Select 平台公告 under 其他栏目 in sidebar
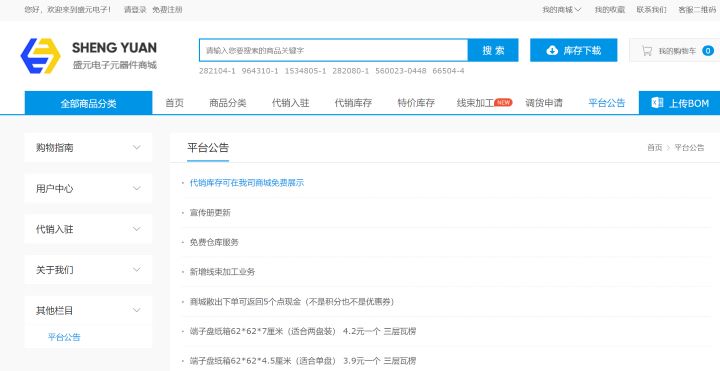 click(x=64, y=337)
